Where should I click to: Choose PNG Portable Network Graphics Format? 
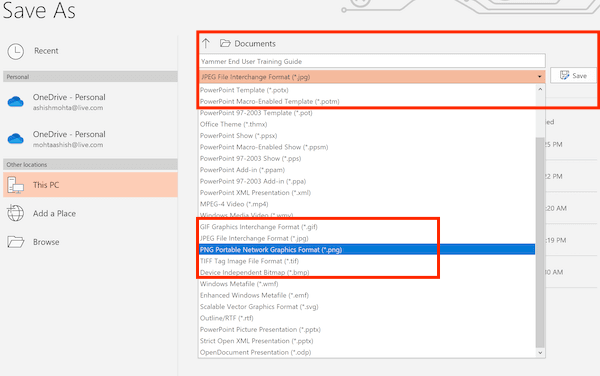[367, 250]
